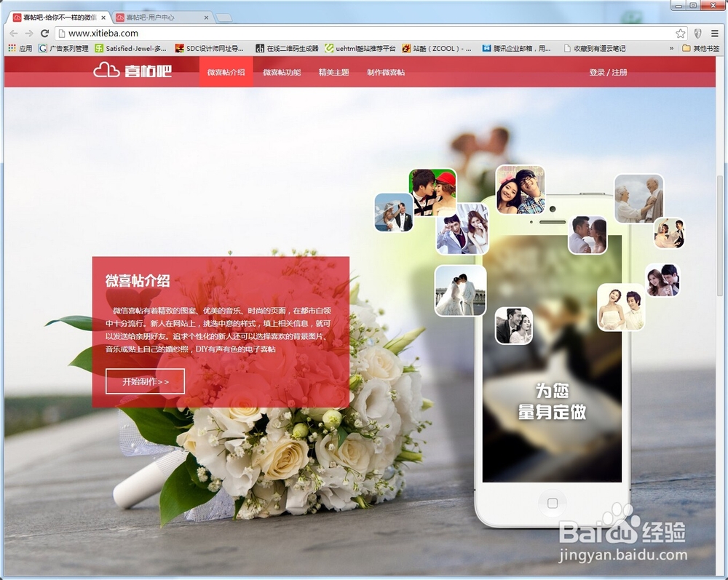Close the first 喜帖吧 tab
This screenshot has height=580, width=728.
click(x=103, y=17)
